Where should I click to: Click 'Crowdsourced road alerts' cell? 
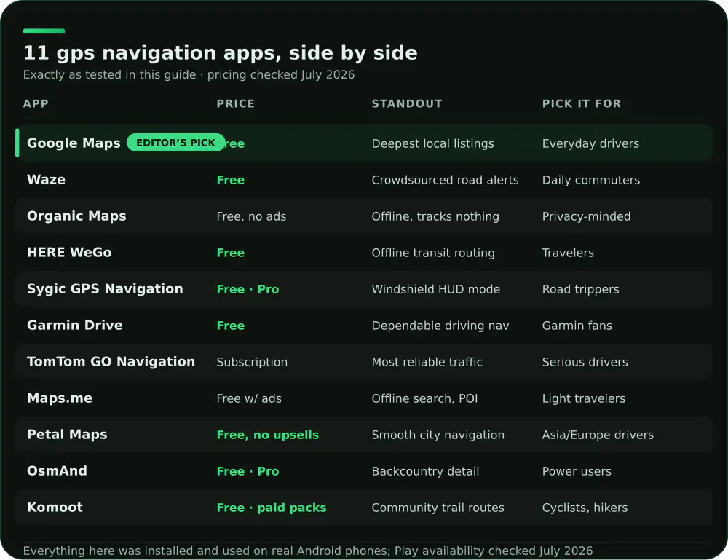point(445,180)
